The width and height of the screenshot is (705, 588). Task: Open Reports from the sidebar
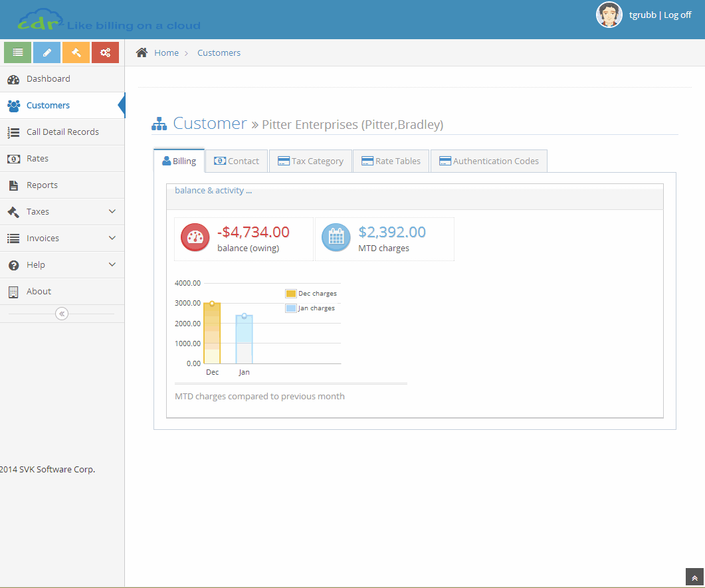pos(62,185)
